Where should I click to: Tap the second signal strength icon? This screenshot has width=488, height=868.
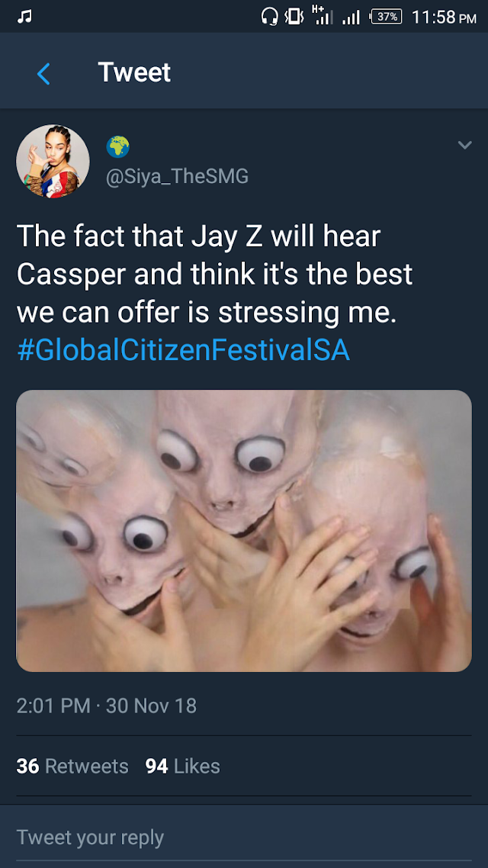point(352,18)
